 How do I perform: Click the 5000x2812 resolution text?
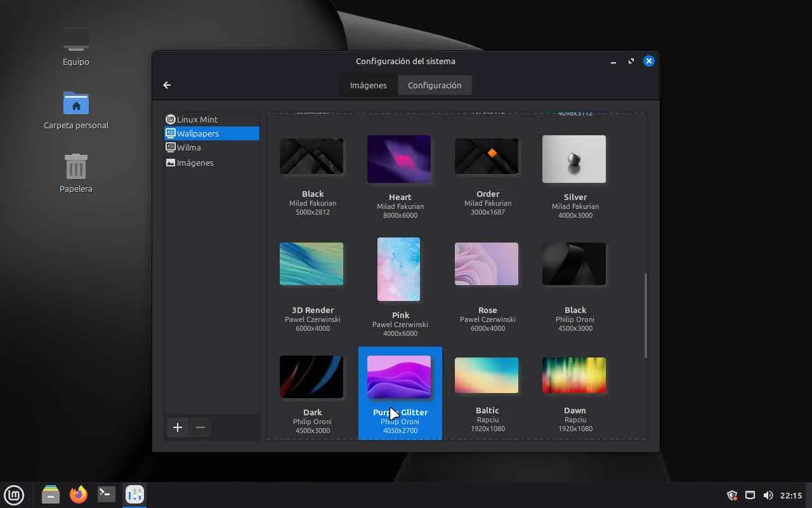[313, 212]
